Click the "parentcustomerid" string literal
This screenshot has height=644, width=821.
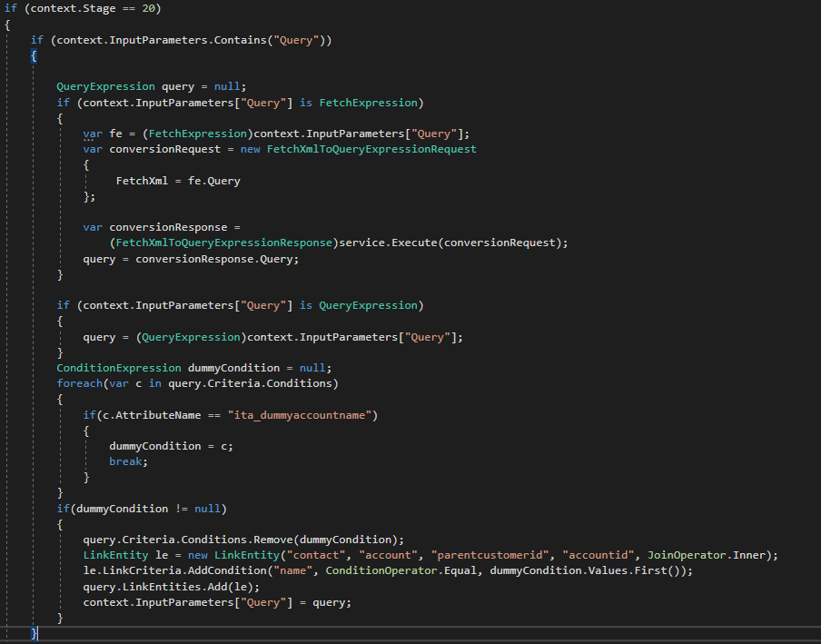click(x=490, y=556)
